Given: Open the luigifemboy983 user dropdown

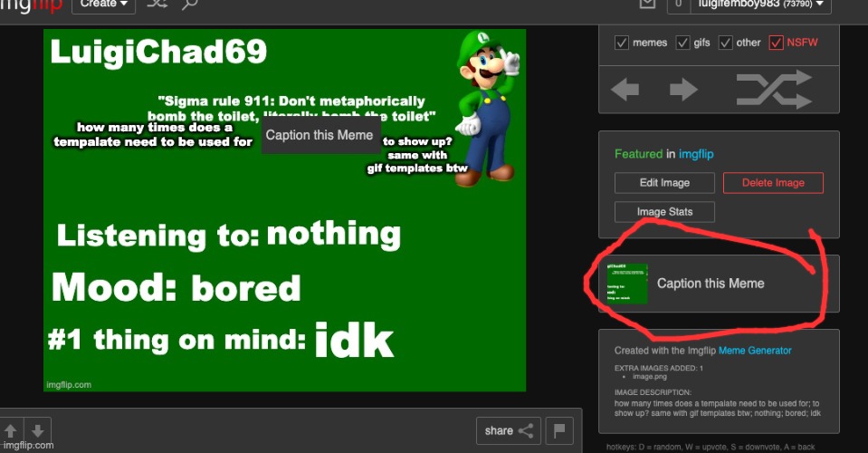Looking at the screenshot, I should [x=760, y=4].
